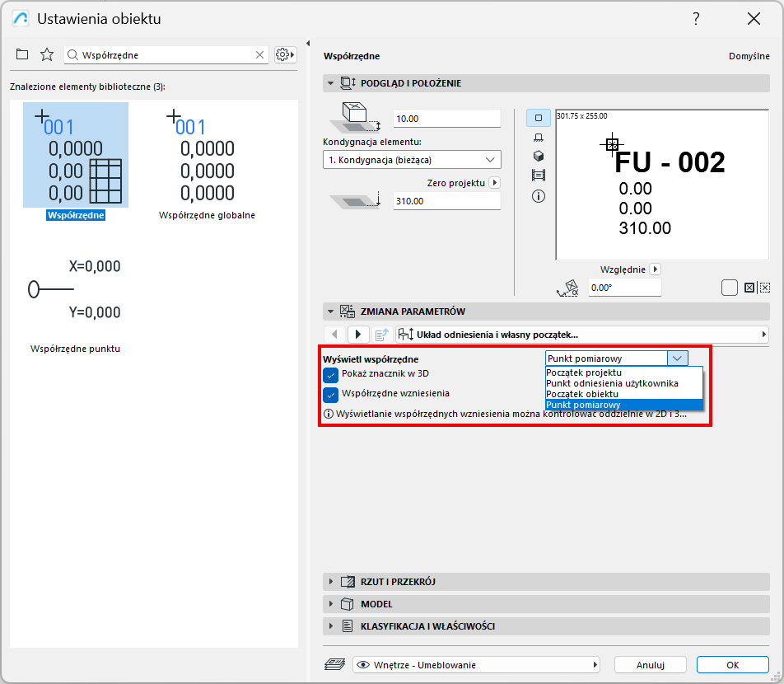Screen dimensions: 784x684
Task: Show the picture preview filmstrip icon
Action: pyautogui.click(x=538, y=176)
